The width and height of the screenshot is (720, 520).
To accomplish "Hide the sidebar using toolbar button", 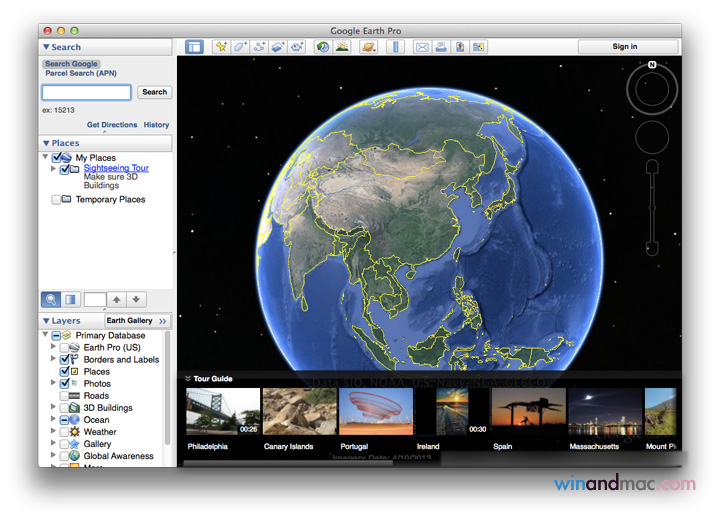I will pos(194,47).
